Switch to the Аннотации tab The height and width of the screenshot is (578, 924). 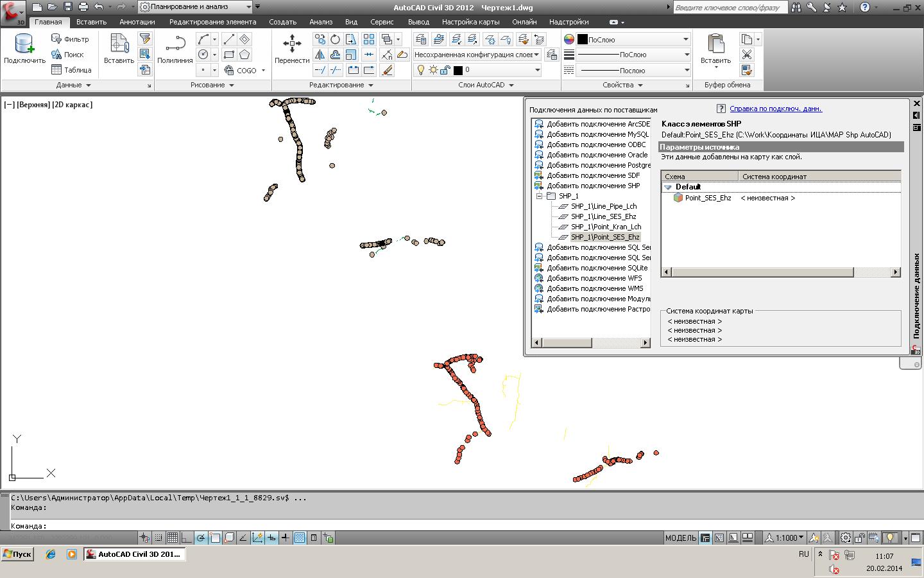(137, 22)
